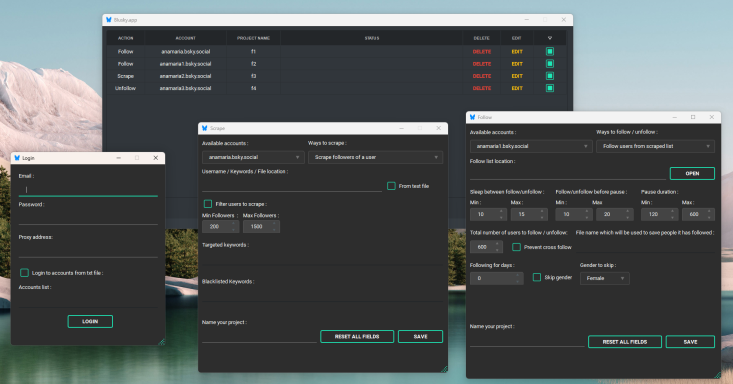This screenshot has width=733, height=384.
Task: Delete project f1 row
Action: [481, 51]
